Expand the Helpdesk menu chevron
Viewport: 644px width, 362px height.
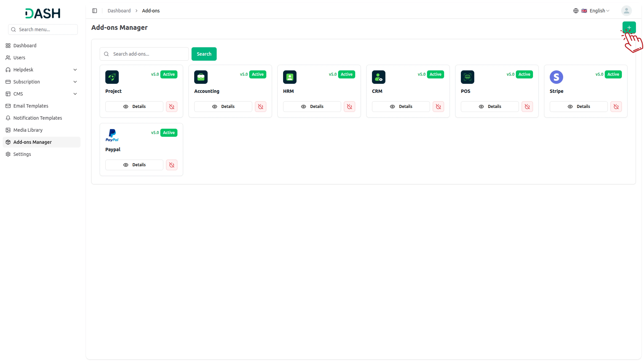pyautogui.click(x=75, y=70)
